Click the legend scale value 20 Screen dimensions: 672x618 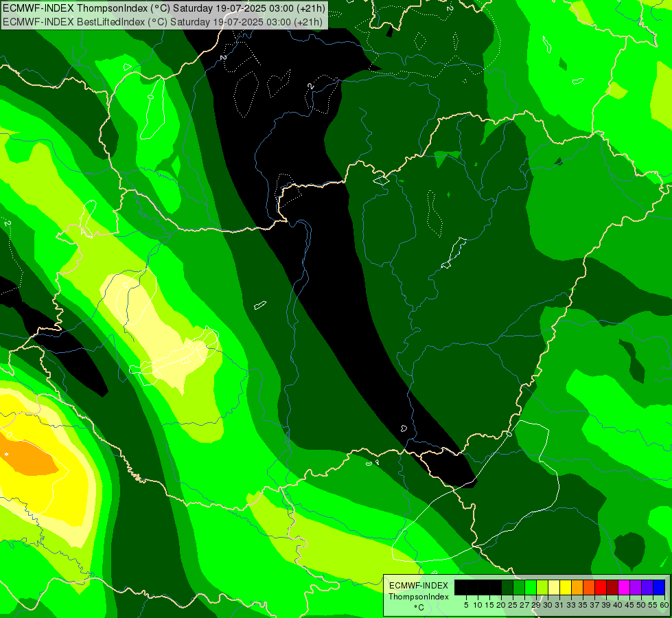tap(502, 605)
